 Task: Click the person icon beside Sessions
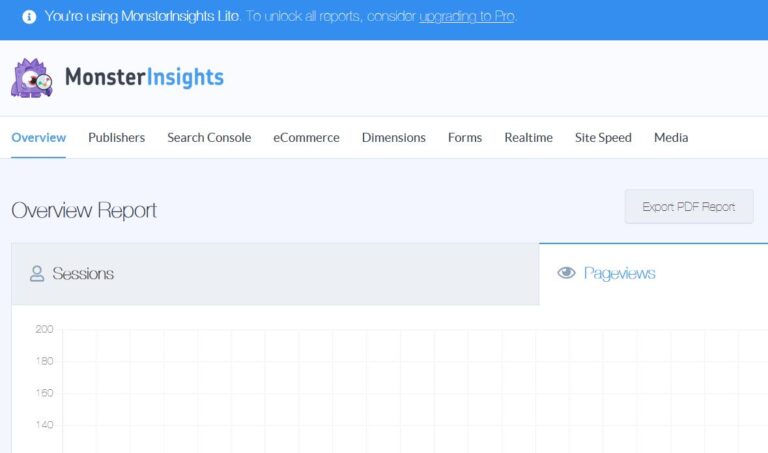click(x=37, y=273)
